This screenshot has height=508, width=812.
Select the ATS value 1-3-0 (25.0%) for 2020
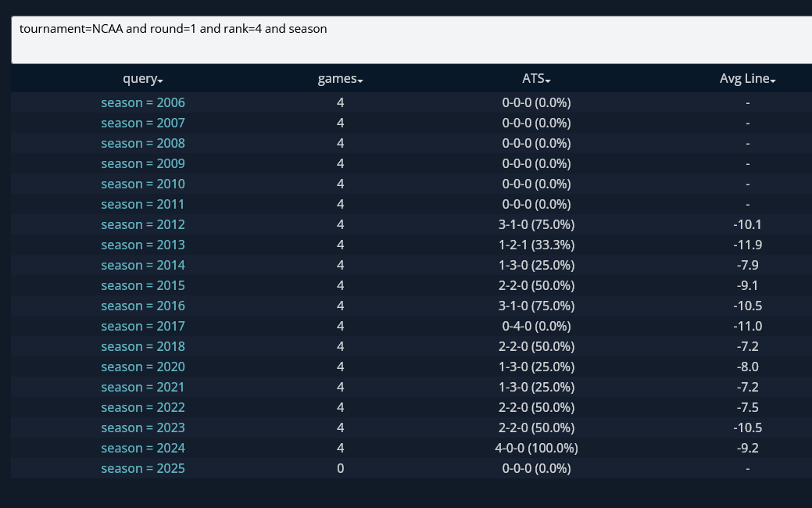(536, 367)
